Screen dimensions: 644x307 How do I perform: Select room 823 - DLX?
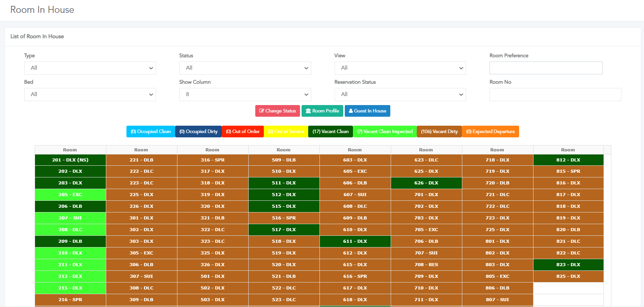(569, 265)
